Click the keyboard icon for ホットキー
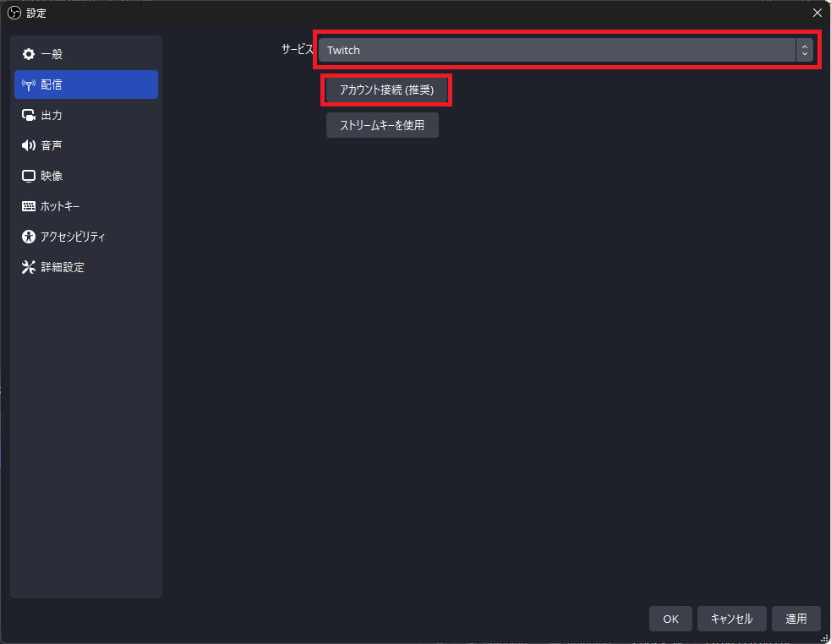Screen dimensions: 831x644 tap(29, 206)
